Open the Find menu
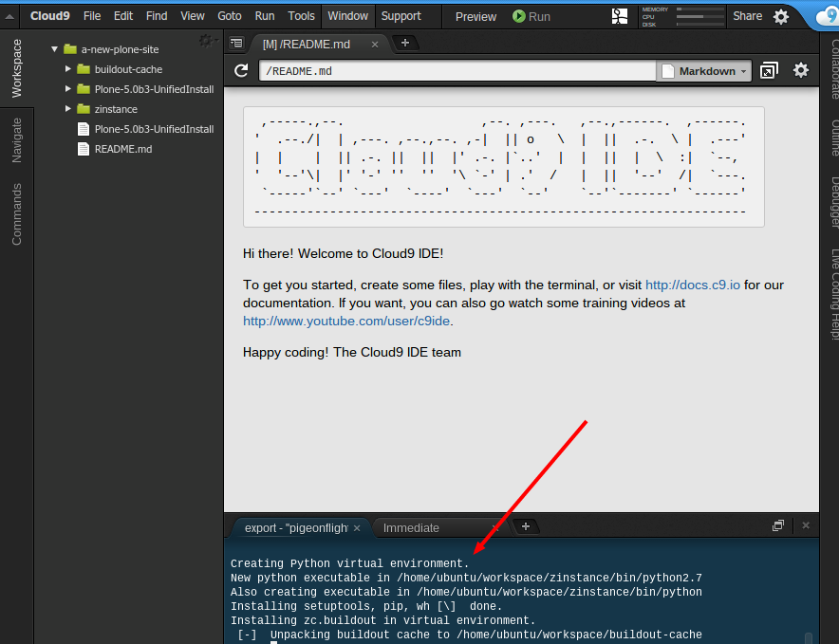Image resolution: width=839 pixels, height=644 pixels. click(x=157, y=16)
